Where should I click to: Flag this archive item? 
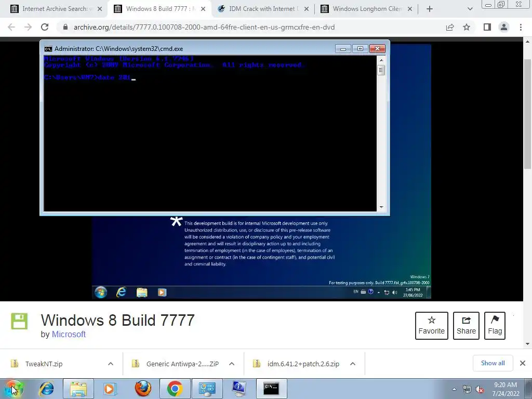pos(495,326)
